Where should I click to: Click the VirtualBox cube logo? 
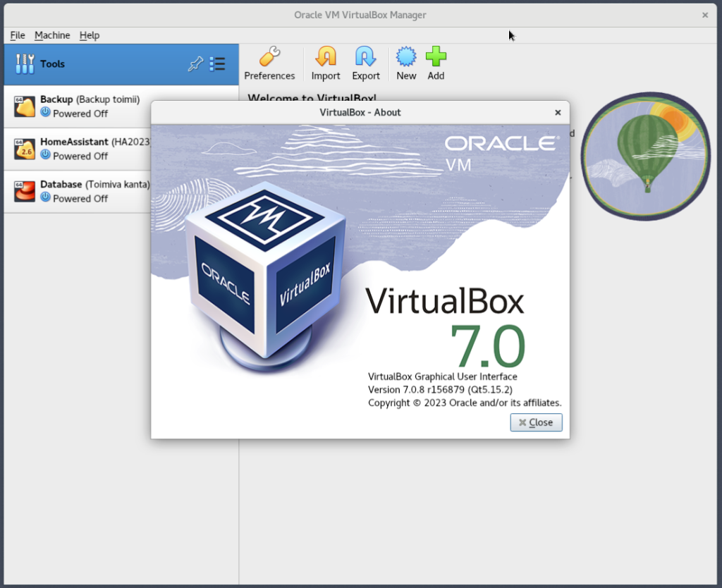pyautogui.click(x=264, y=271)
